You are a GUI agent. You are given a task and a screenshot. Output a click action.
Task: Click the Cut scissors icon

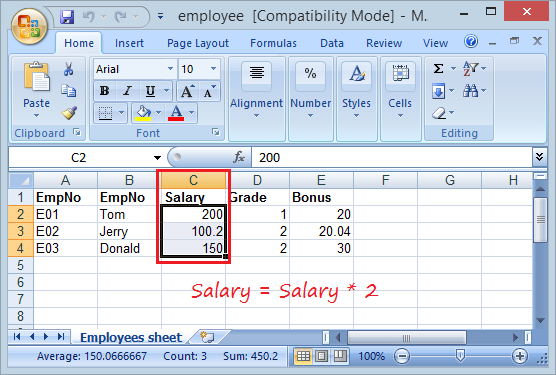tap(68, 69)
